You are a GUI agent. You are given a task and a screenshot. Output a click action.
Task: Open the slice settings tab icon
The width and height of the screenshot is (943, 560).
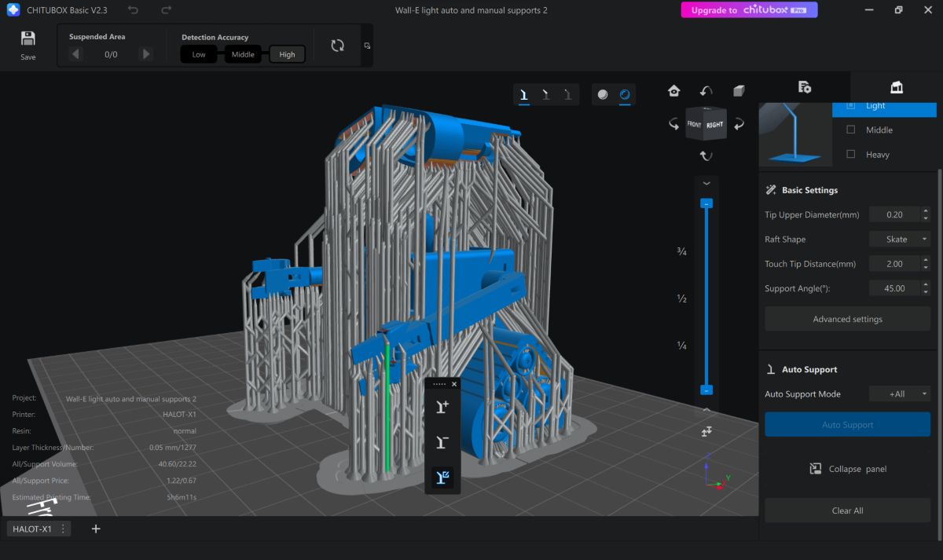(804, 87)
